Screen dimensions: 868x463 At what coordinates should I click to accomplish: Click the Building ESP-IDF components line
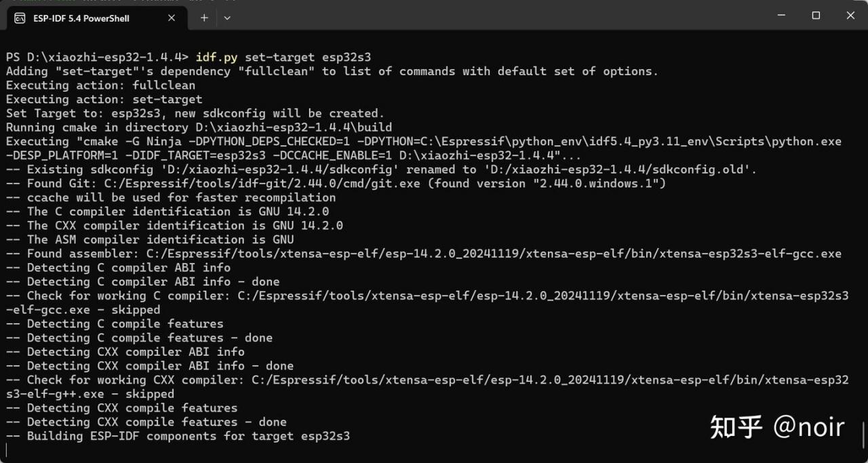pyautogui.click(x=178, y=436)
